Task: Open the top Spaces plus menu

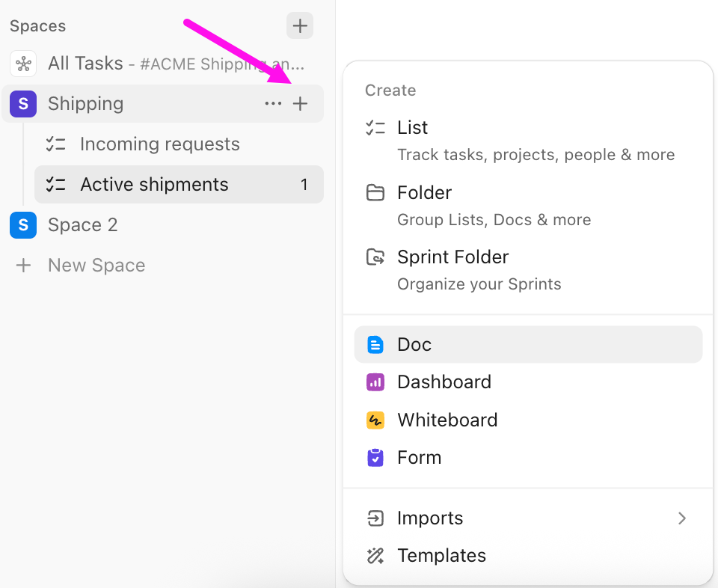Action: coord(299,25)
